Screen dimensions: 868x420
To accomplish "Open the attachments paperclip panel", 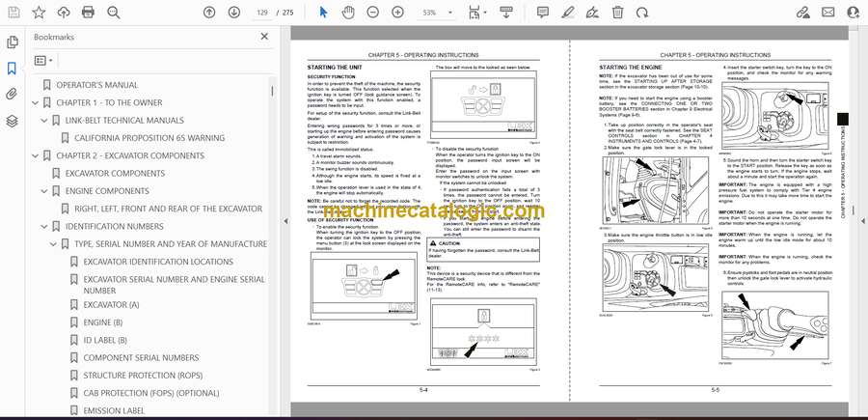I will [13, 95].
